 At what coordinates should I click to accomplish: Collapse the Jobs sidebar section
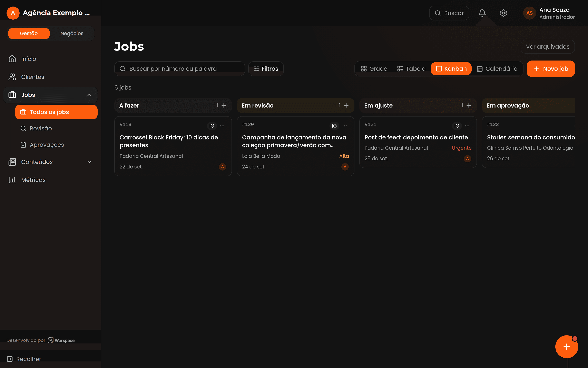(89, 95)
